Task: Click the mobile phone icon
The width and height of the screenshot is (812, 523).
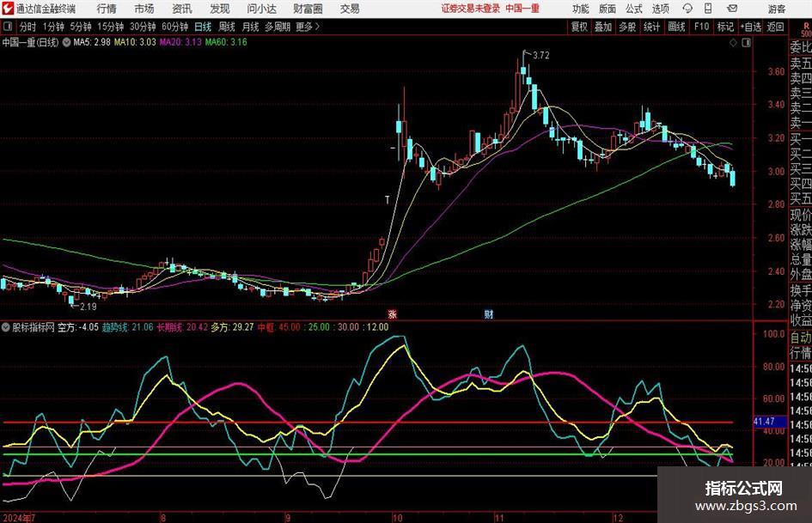Action: click(708, 9)
